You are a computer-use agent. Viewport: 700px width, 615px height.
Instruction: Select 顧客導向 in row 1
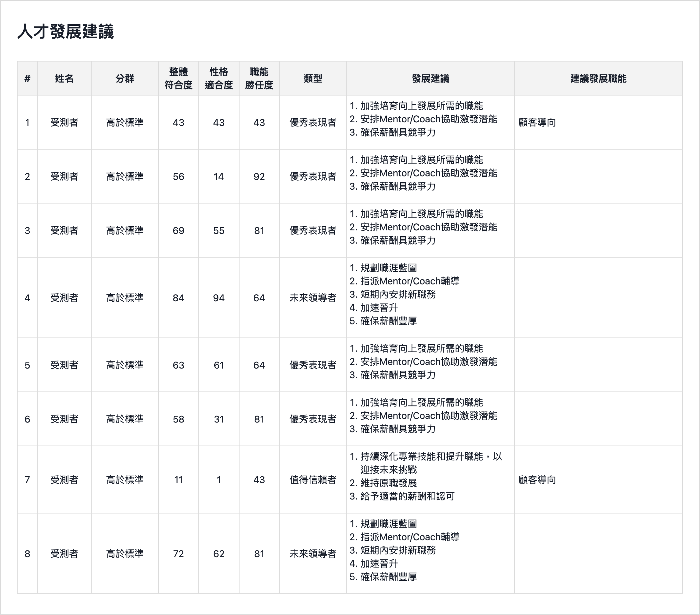(x=537, y=122)
